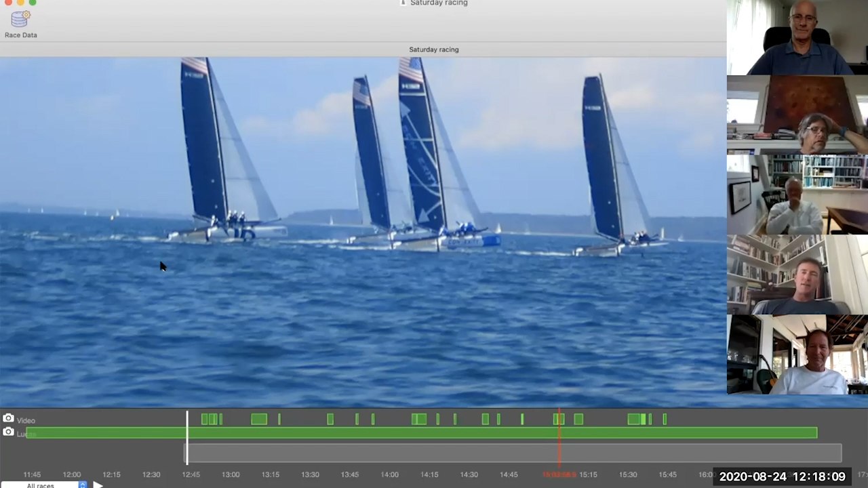Start playback with the play triangle button
This screenshot has height=488, width=868.
tap(98, 485)
